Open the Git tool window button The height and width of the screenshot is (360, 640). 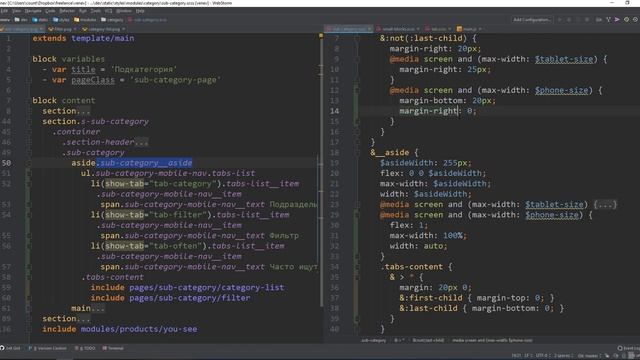point(11,348)
